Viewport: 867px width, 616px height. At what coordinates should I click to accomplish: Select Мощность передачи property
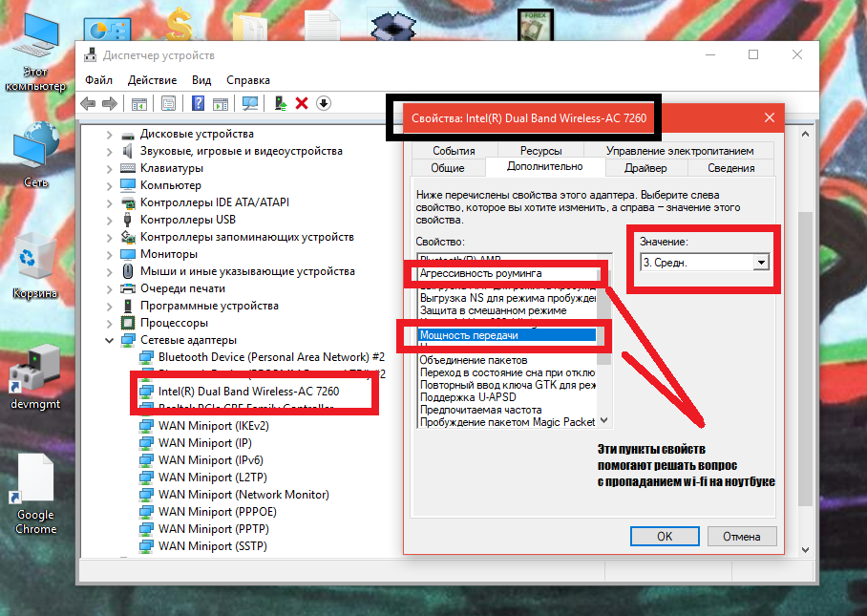(506, 335)
